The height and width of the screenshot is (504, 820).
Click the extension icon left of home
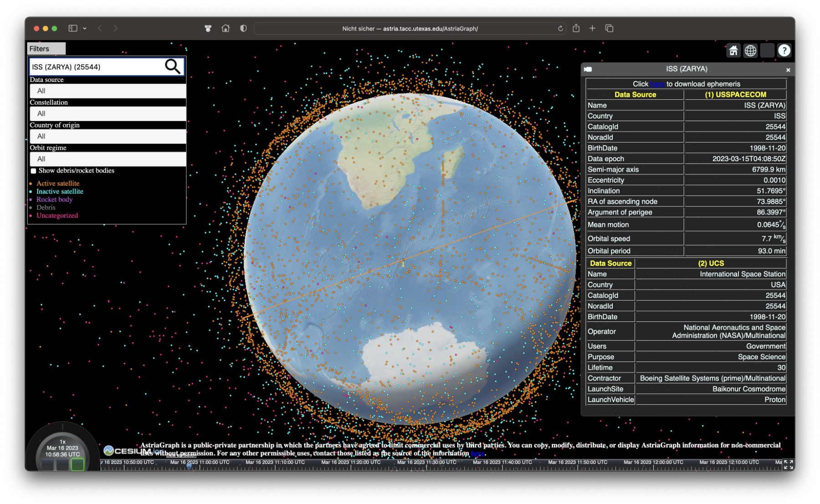[208, 28]
